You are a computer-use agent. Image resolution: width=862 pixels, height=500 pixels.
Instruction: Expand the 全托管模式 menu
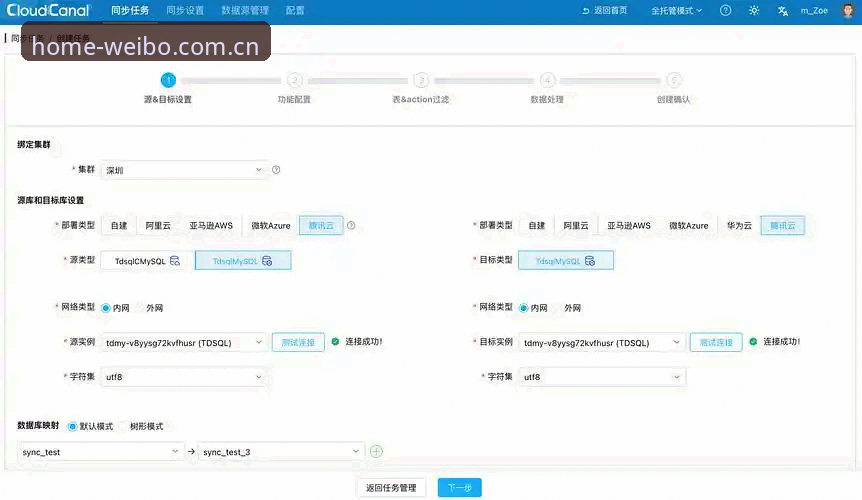tap(676, 10)
